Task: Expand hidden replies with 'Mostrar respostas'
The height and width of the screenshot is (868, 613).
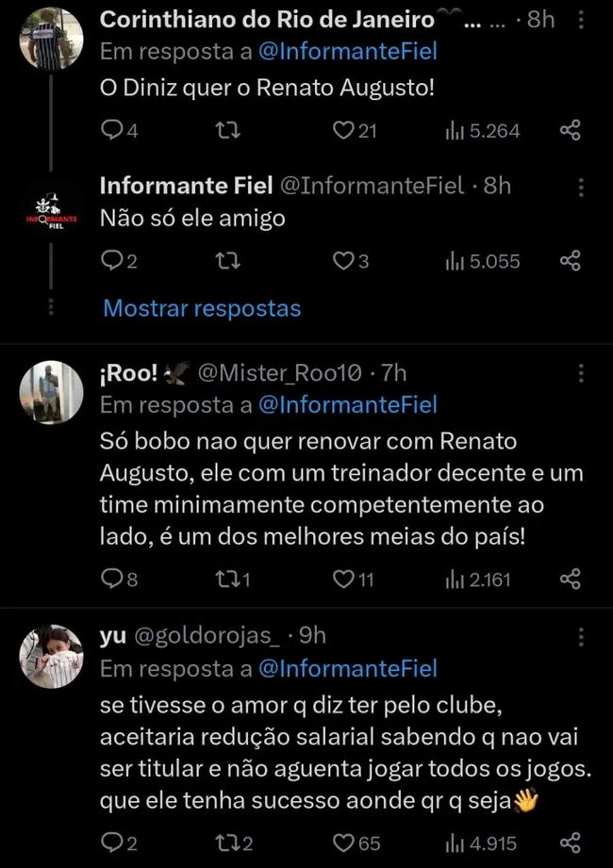Action: coord(201,308)
